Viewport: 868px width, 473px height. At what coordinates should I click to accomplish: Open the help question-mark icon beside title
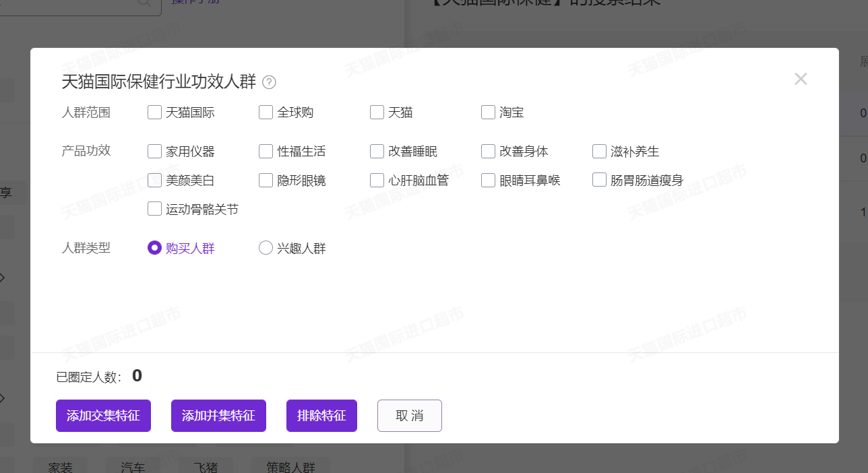(x=269, y=83)
